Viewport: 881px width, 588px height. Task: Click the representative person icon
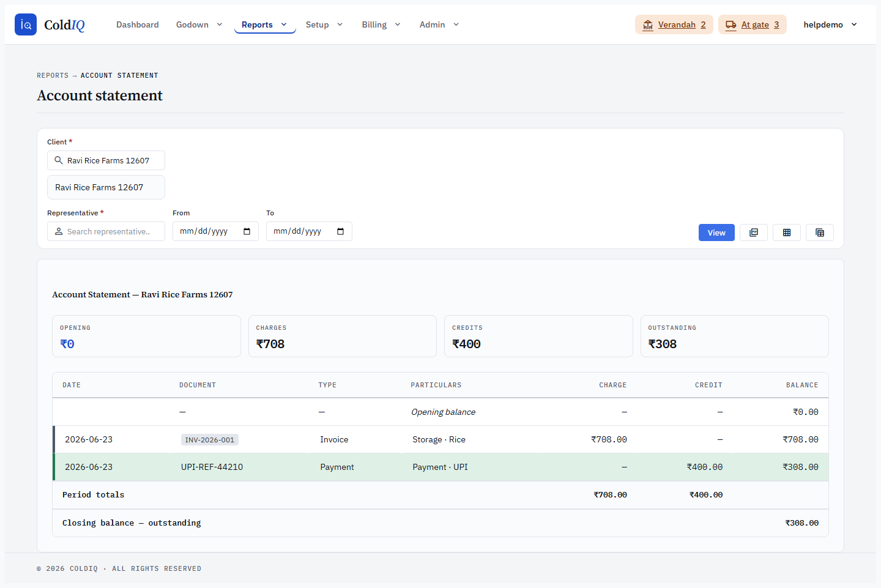point(59,231)
